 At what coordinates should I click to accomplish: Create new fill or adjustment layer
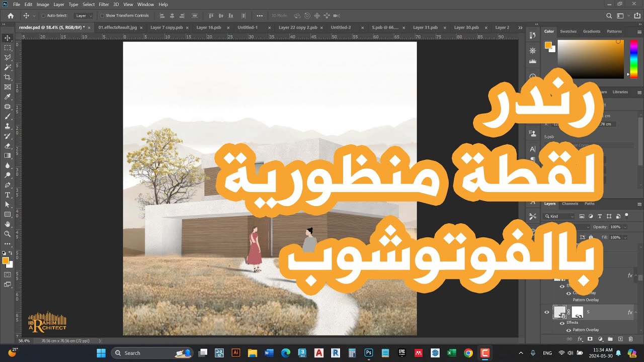click(600, 339)
